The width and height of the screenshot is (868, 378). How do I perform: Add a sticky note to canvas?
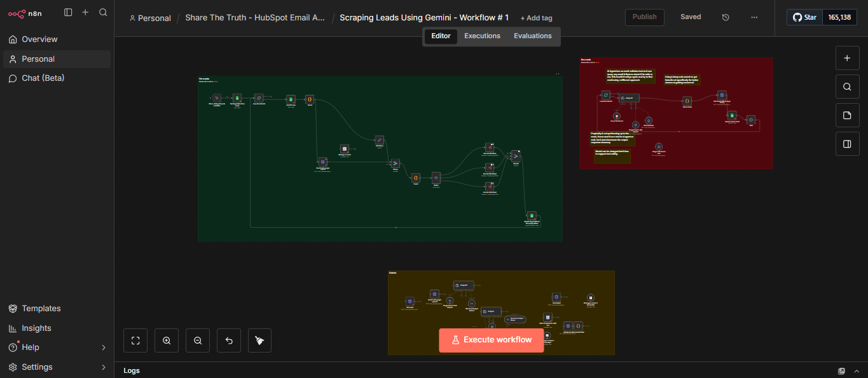[x=846, y=115]
